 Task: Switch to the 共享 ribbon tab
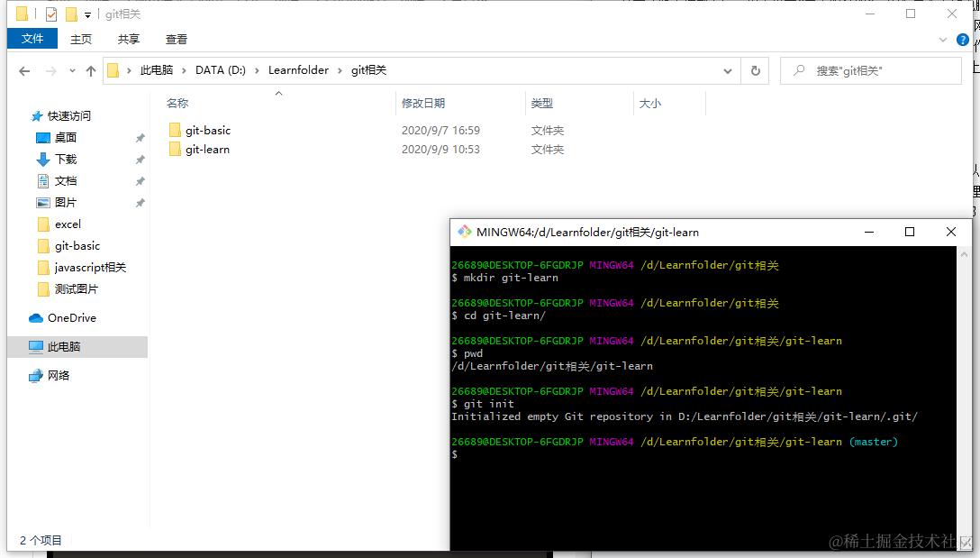point(129,40)
